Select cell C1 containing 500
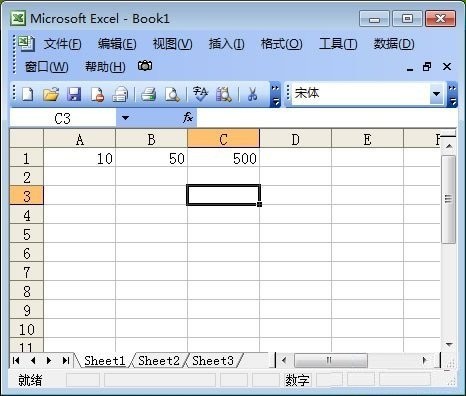The image size is (466, 396). point(223,158)
